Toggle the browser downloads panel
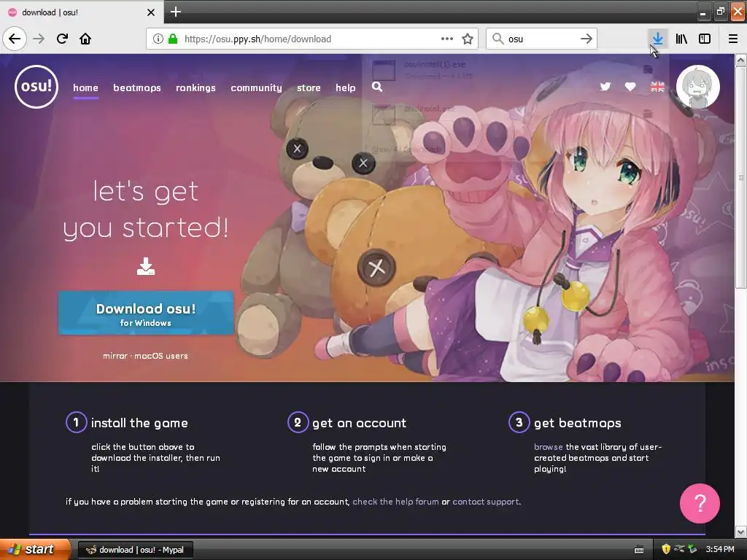This screenshot has width=747, height=560. click(x=658, y=39)
